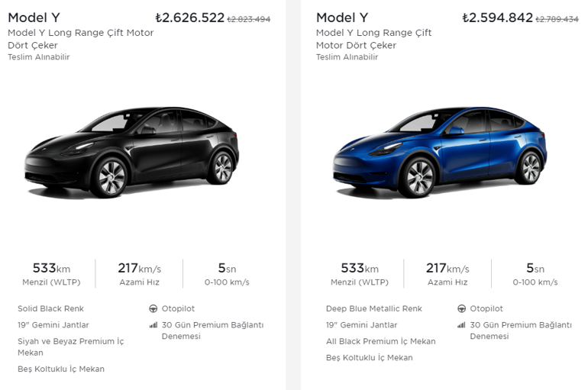Click the crossed-out ₺2.823.494 old price
Image resolution: width=588 pixels, height=390 pixels.
pos(249,19)
